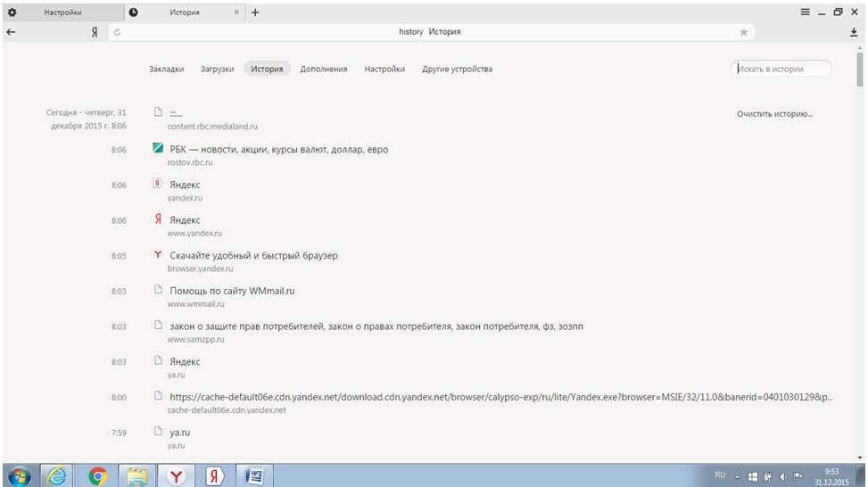Open the Закладки section
Image resolution: width=868 pixels, height=487 pixels.
tap(166, 69)
